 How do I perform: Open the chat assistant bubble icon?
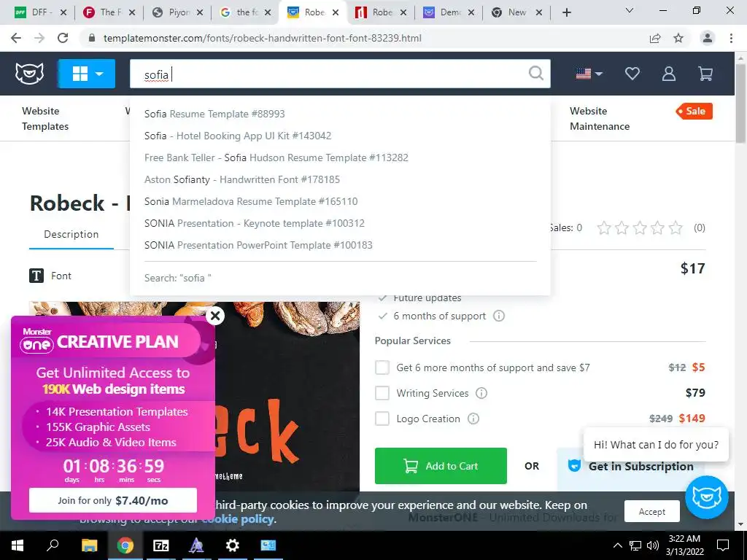pyautogui.click(x=706, y=497)
